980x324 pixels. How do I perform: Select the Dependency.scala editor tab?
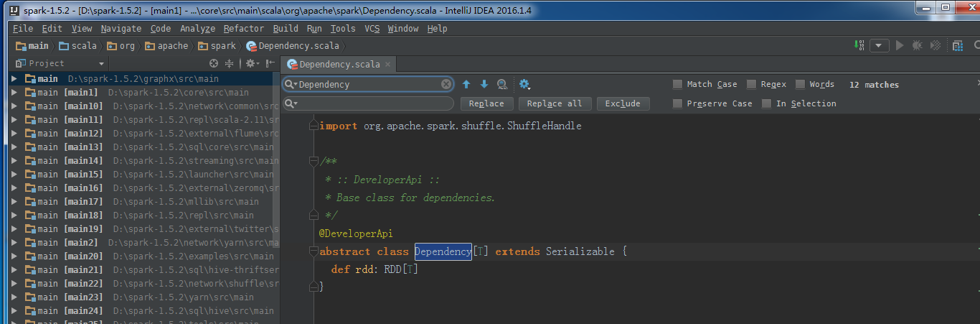click(339, 64)
